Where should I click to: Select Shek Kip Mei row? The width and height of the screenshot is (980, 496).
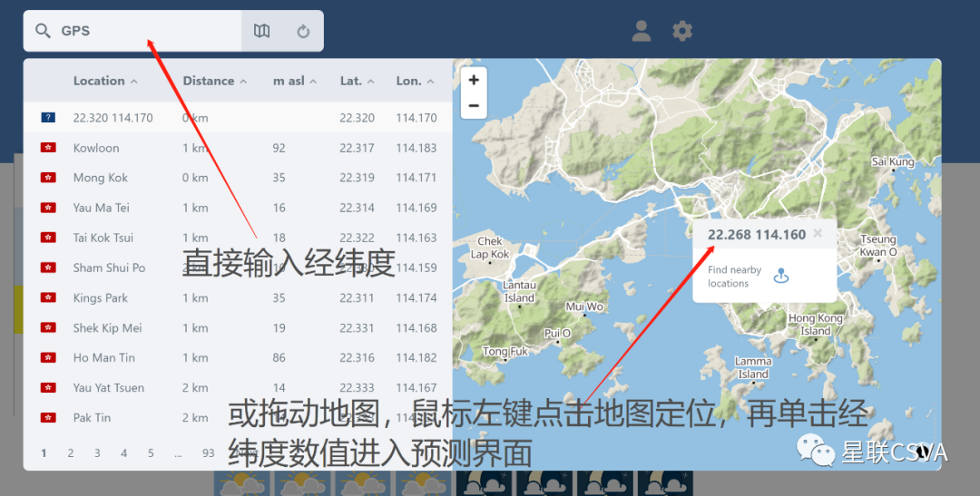(x=109, y=328)
